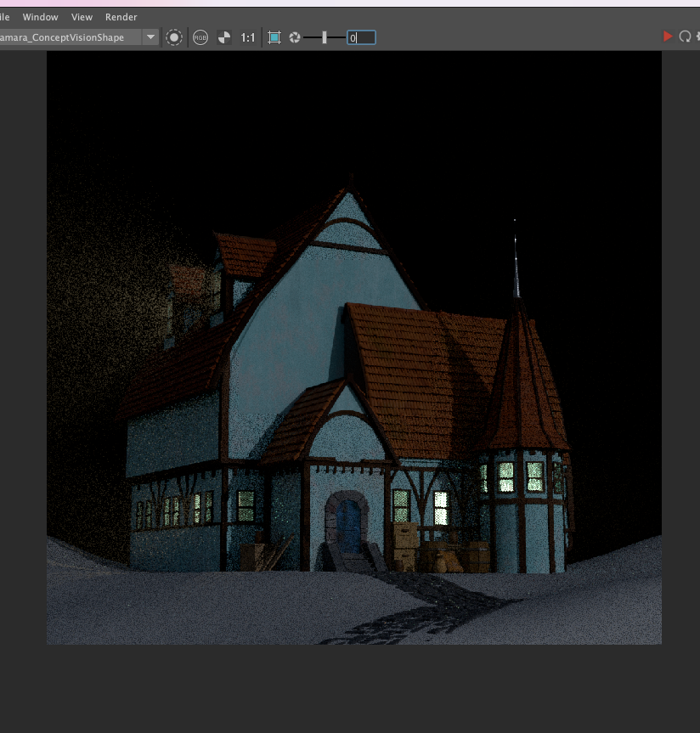Enable the crop region tool
This screenshot has width=700, height=733.
click(274, 37)
